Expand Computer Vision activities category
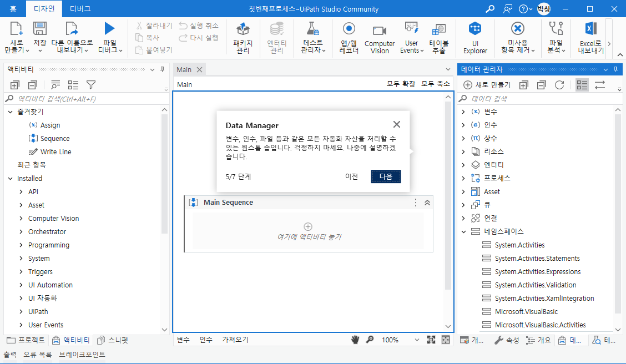The image size is (626, 364). point(21,218)
